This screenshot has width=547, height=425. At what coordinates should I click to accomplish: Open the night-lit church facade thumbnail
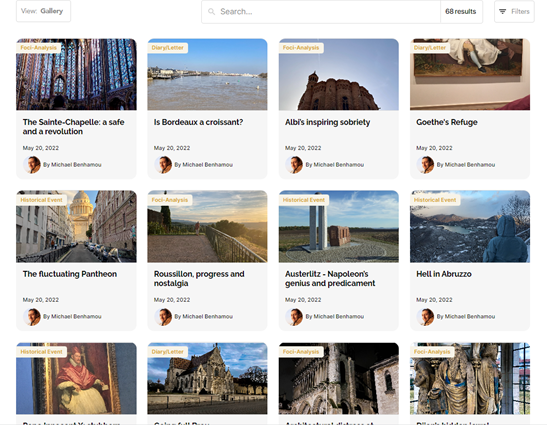339,378
